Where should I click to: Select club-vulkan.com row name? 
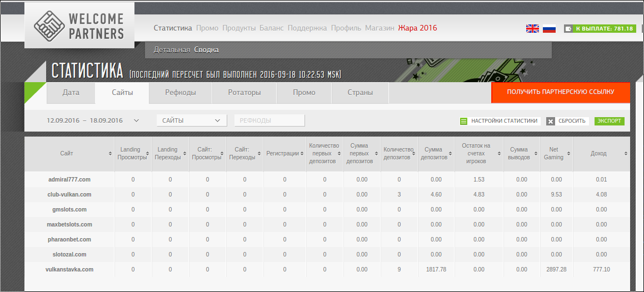(69, 194)
